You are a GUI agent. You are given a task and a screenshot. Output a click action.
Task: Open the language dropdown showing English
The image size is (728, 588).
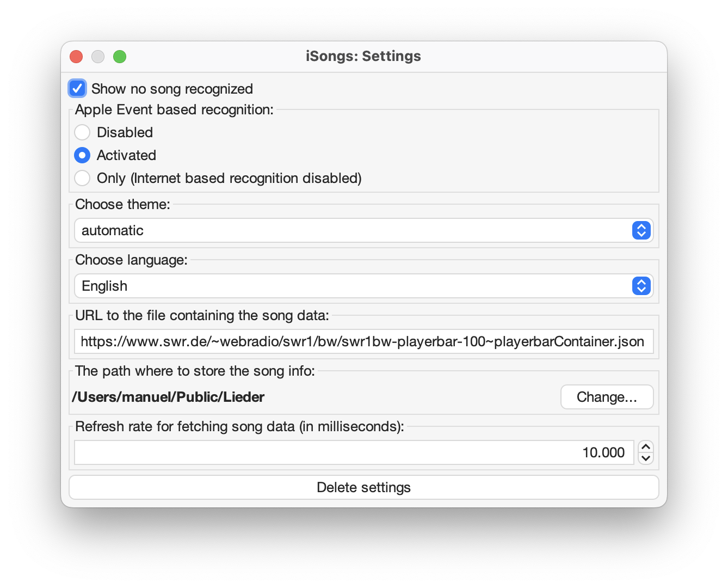354,286
